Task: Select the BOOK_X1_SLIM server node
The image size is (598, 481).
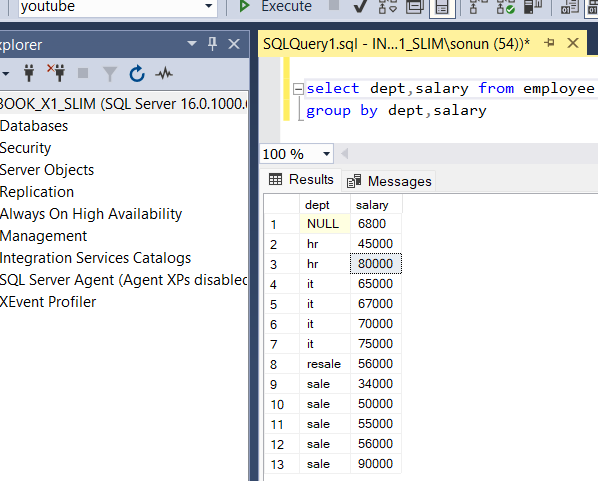Action: tap(124, 104)
